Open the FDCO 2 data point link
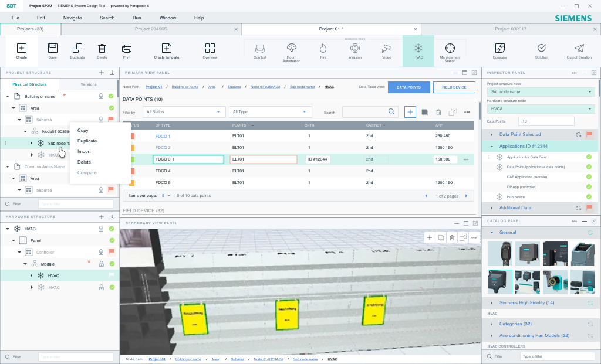 tap(163, 147)
